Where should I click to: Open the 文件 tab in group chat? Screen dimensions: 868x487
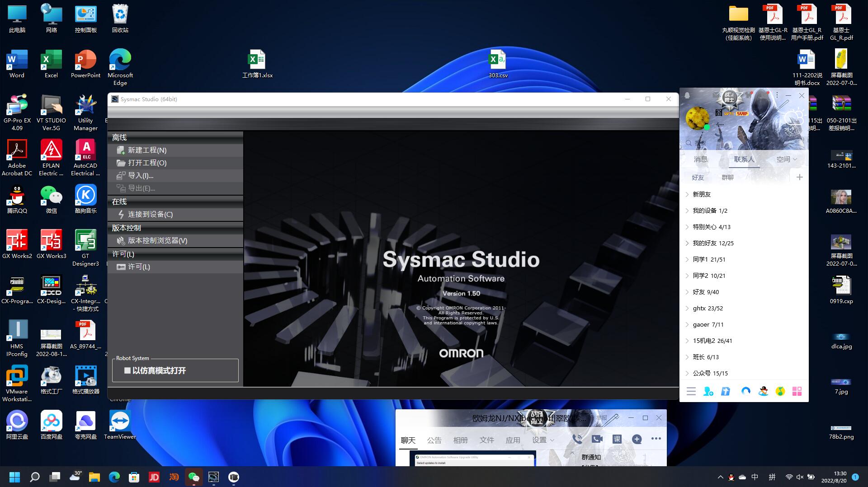(486, 440)
